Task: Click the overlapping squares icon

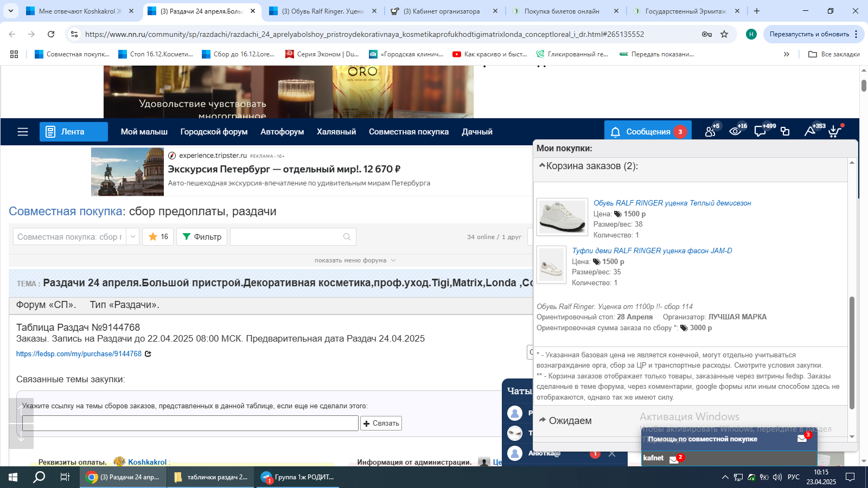Action: (x=785, y=131)
